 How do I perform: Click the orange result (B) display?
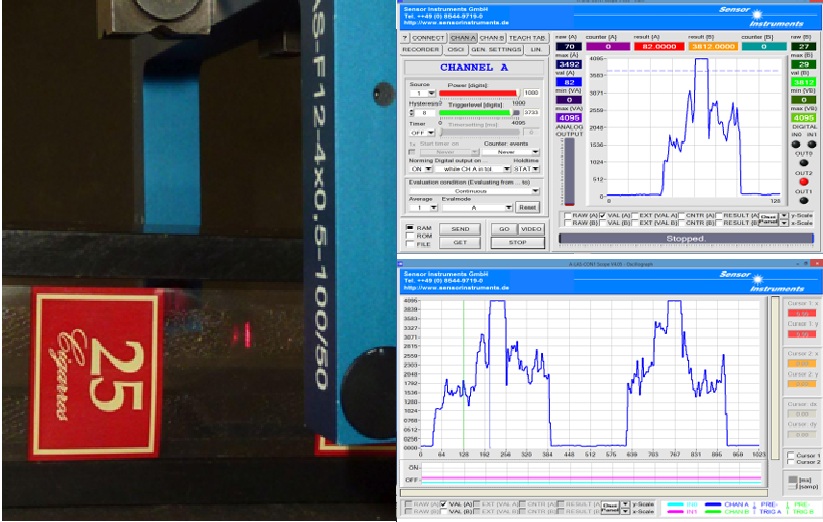coord(713,47)
